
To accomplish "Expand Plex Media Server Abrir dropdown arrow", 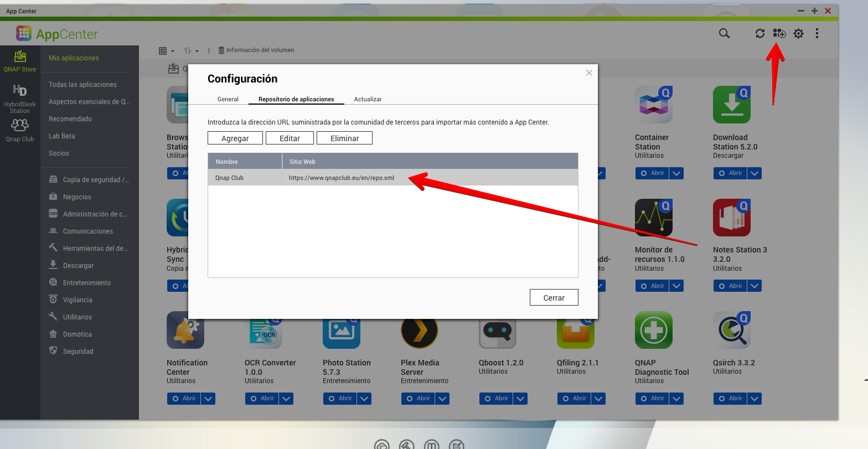I will click(442, 399).
